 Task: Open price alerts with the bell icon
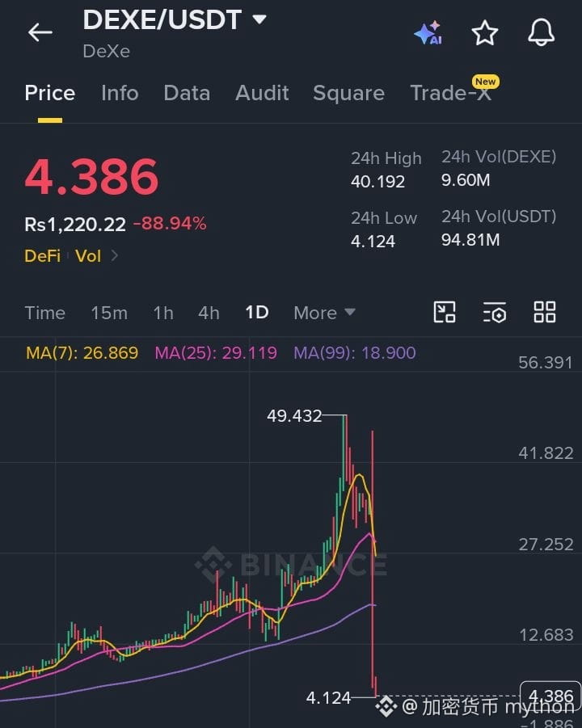click(x=541, y=32)
